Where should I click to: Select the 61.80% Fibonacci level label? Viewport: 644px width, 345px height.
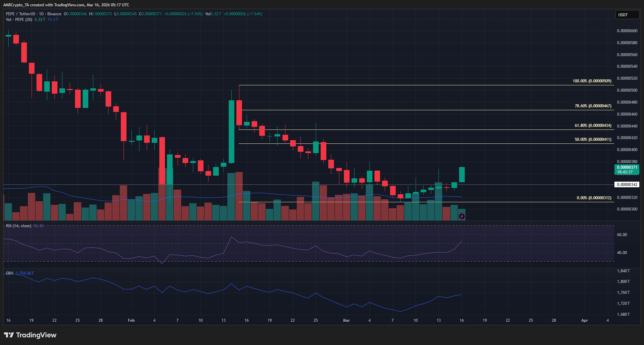click(x=593, y=126)
